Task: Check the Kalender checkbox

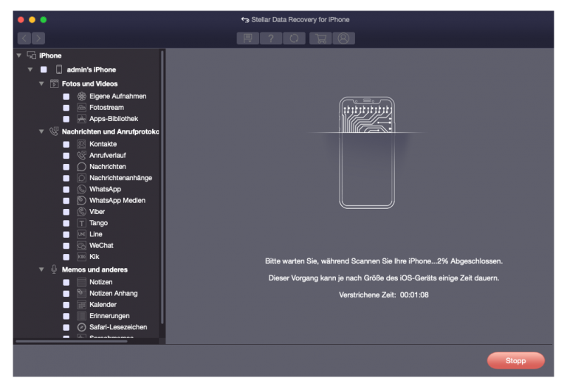Action: point(66,305)
